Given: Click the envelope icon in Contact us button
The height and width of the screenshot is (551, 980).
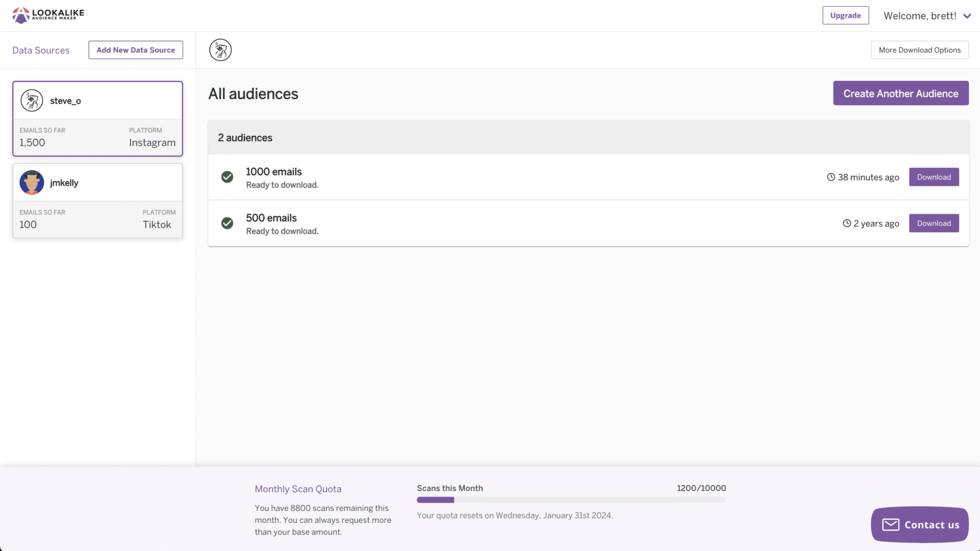Looking at the screenshot, I should [x=889, y=525].
